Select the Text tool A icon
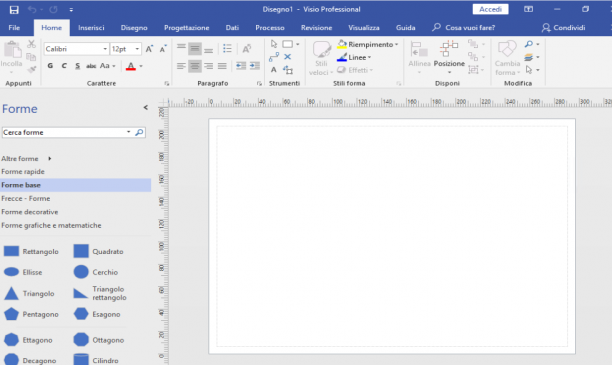Viewport: 612px width, 365px height. coord(274,70)
